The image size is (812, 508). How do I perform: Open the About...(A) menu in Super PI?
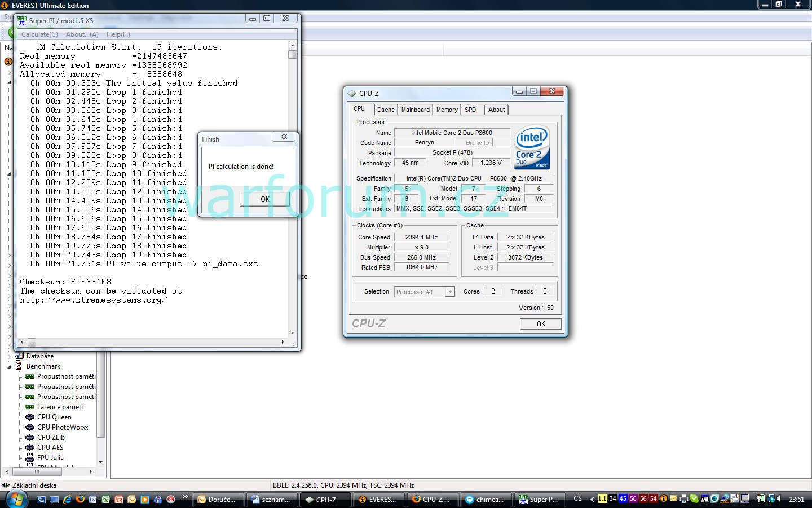pos(82,34)
